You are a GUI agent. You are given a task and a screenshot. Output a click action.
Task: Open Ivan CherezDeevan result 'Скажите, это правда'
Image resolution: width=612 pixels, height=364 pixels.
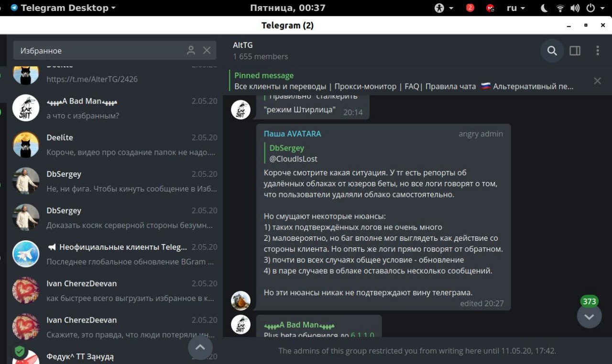115,327
